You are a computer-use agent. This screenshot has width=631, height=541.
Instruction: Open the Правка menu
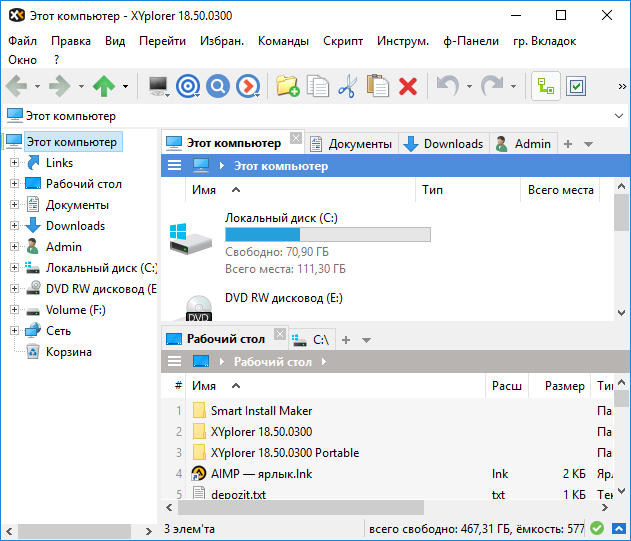tap(71, 41)
